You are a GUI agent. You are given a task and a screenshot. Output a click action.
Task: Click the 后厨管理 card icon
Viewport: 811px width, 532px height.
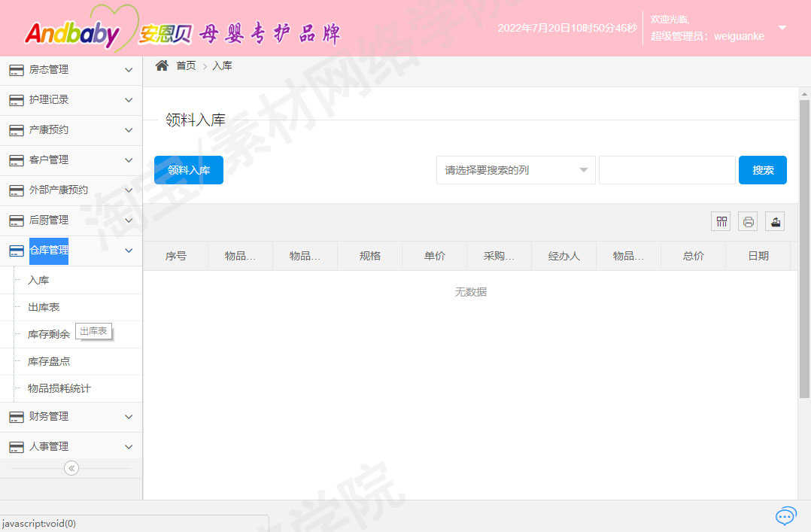click(17, 220)
